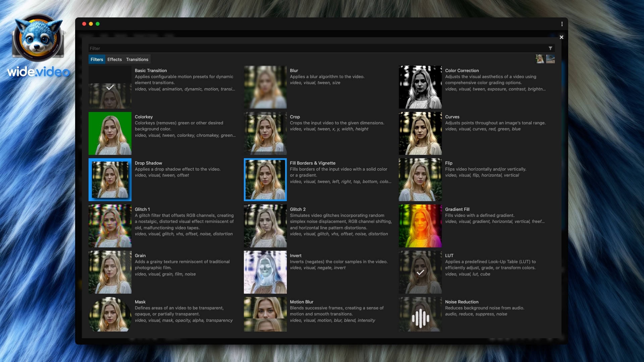Screen dimensions: 644x362
Task: Pick the circular Mask filter thumbnail
Action: (x=110, y=314)
